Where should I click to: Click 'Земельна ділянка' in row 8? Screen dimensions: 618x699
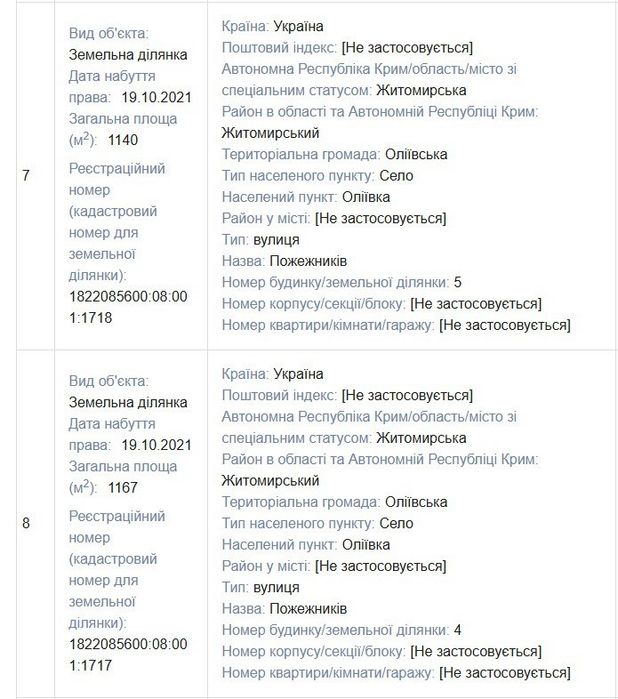[127, 402]
